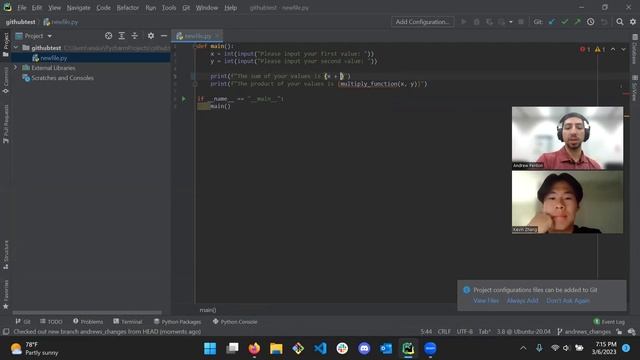Click Always Add link in notification

(522, 300)
